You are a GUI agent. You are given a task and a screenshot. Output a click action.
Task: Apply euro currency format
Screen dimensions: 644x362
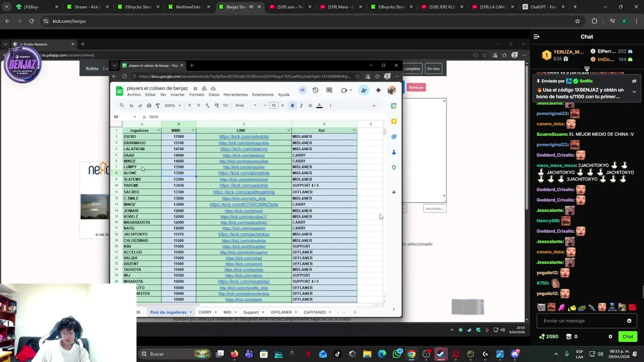coord(190,106)
